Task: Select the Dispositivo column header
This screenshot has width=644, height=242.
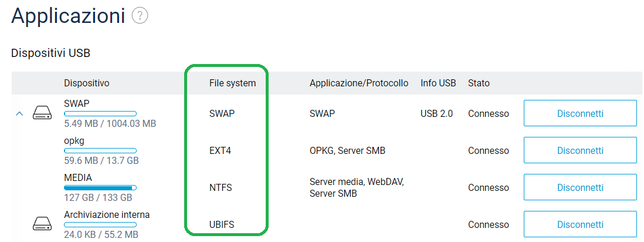Action: pos(87,83)
